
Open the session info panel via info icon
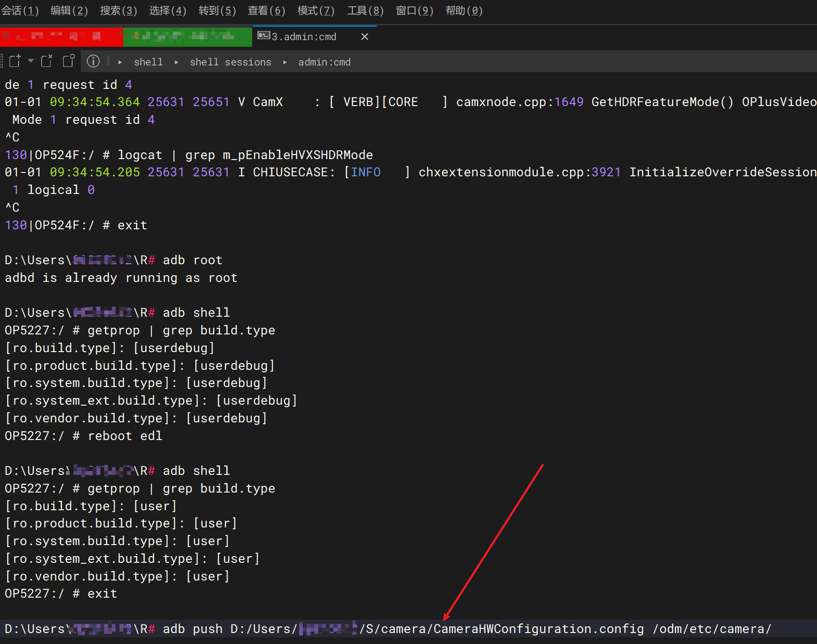pos(93,61)
